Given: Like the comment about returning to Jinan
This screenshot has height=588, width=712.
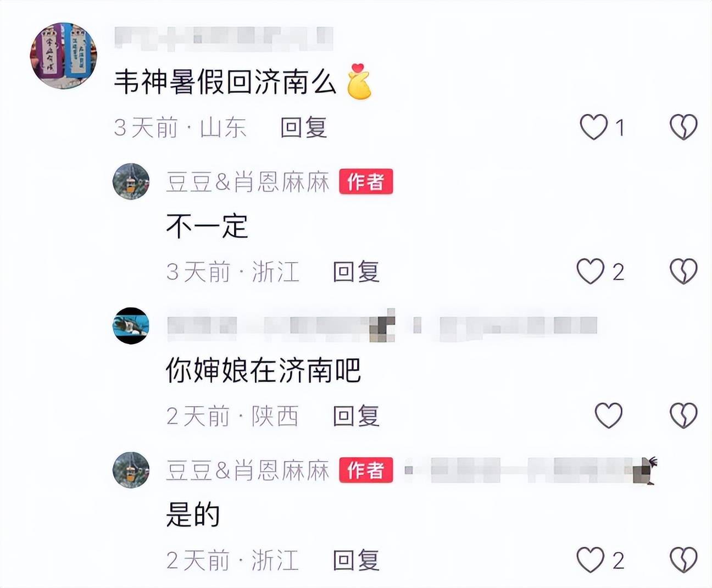Looking at the screenshot, I should (594, 127).
